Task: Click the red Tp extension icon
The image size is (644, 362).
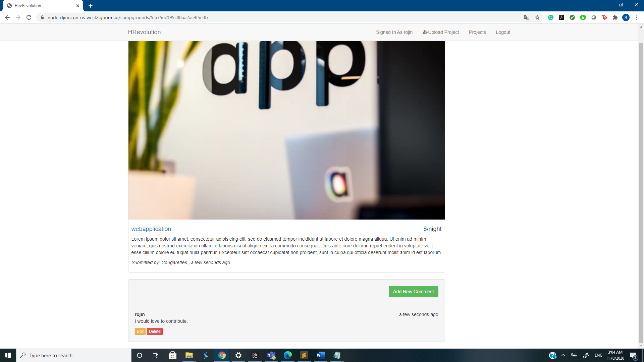Action: [604, 17]
